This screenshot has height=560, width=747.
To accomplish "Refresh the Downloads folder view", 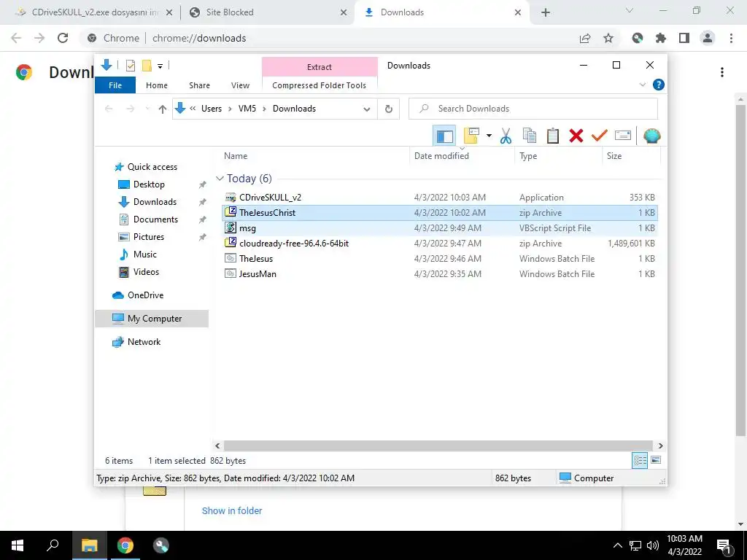I will [x=389, y=109].
